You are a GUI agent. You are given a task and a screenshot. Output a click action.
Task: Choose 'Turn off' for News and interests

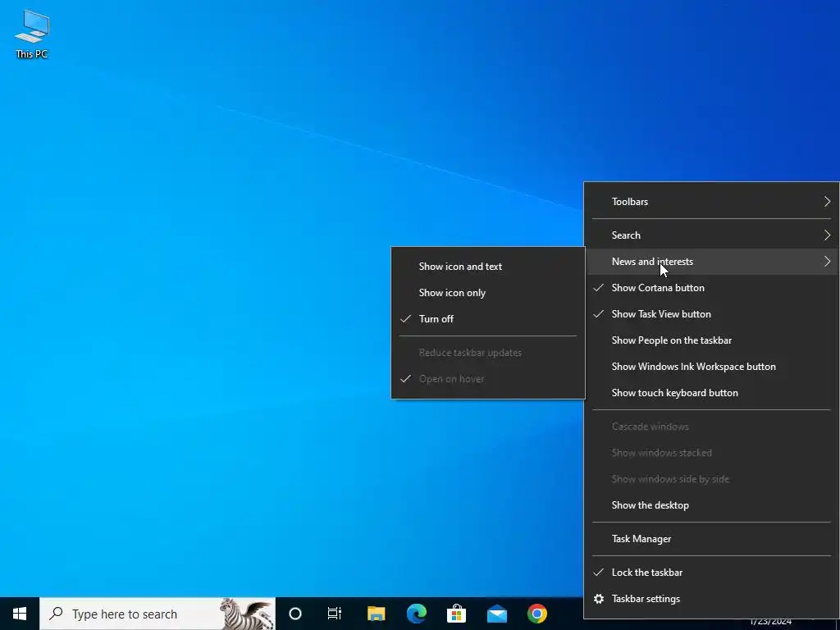click(x=488, y=319)
